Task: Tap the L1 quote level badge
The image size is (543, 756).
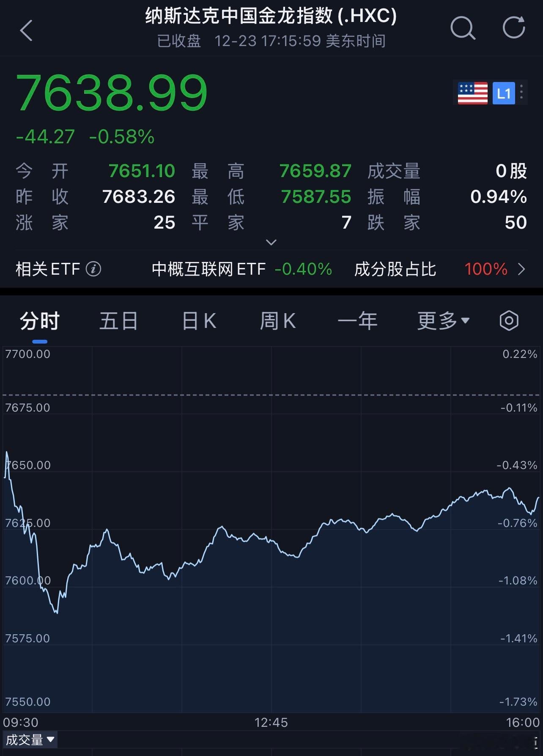Action: [x=504, y=93]
